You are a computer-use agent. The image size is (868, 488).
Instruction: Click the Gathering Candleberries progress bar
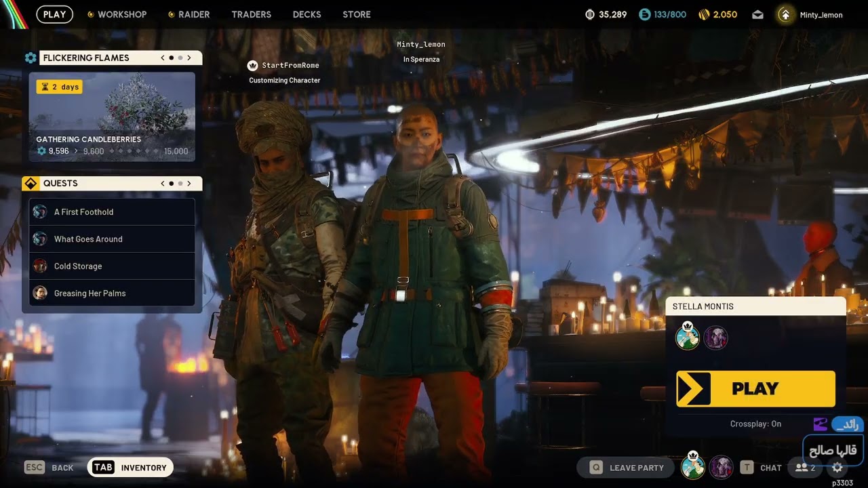click(112, 151)
